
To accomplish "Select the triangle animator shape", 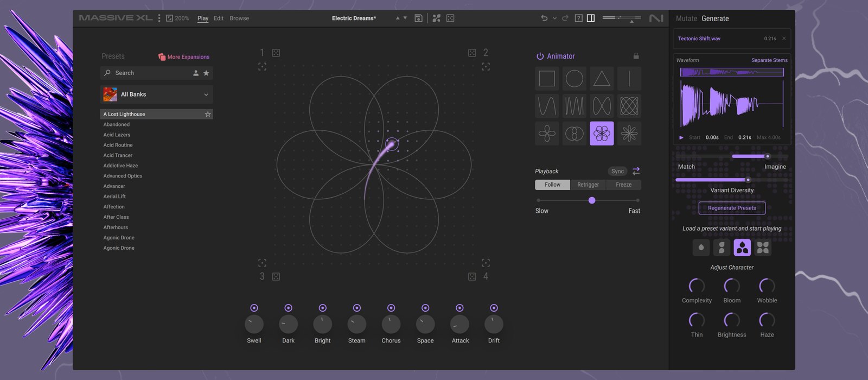I will pyautogui.click(x=602, y=79).
